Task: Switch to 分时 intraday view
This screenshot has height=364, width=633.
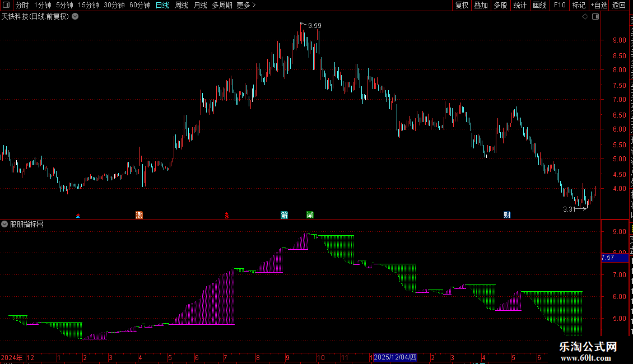Action: [22, 5]
